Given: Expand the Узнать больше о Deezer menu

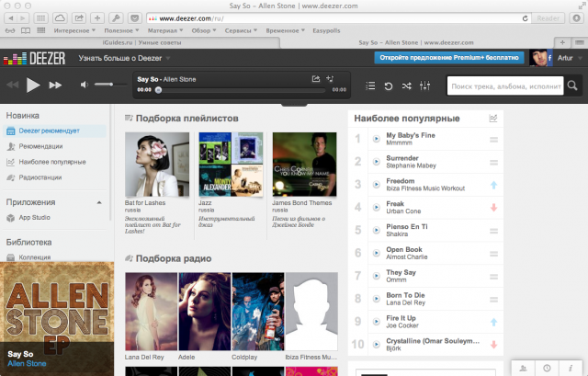Looking at the screenshot, I should [124, 58].
